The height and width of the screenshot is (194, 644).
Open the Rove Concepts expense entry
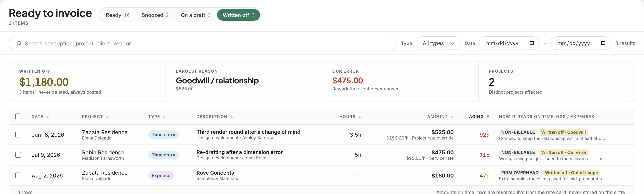[215, 173]
